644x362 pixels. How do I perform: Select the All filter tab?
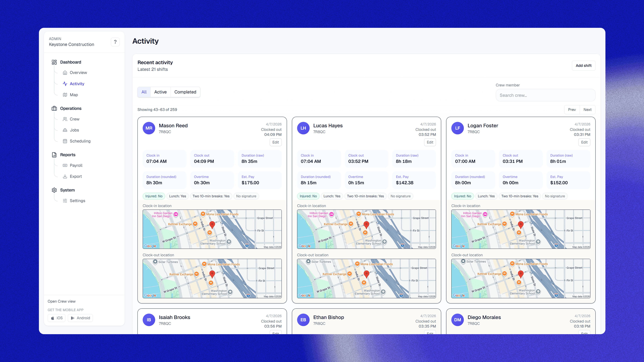[144, 92]
